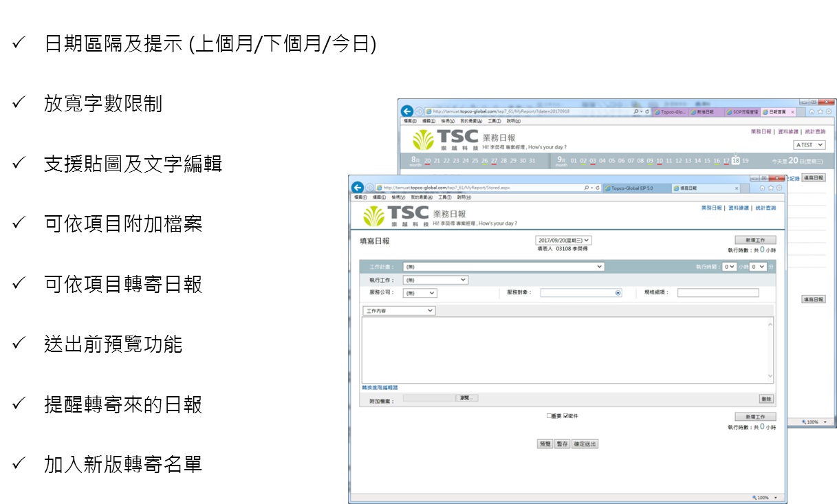The width and height of the screenshot is (837, 504).
Task: Click the back arrow in the front browser window
Action: [x=357, y=188]
